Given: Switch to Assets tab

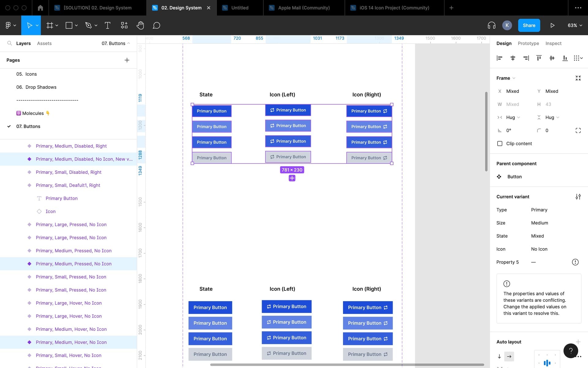Looking at the screenshot, I should point(44,43).
